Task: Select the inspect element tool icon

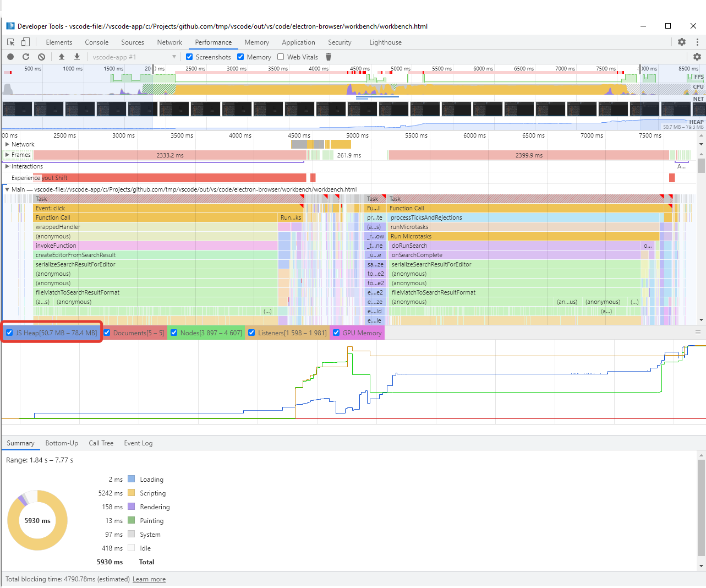Action: (x=10, y=42)
